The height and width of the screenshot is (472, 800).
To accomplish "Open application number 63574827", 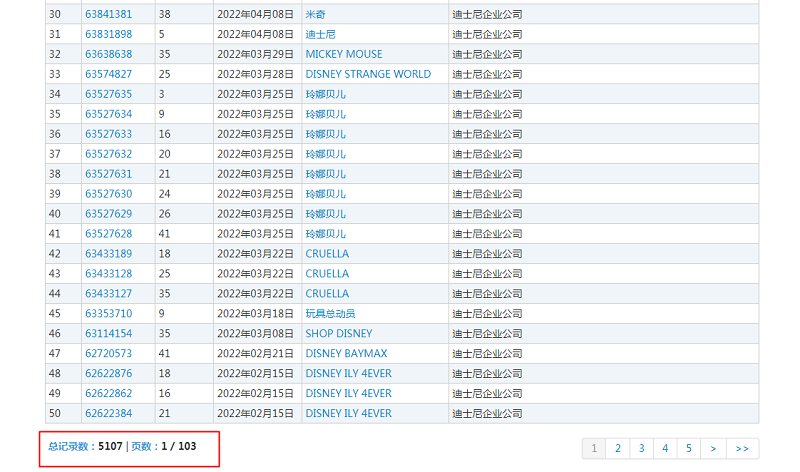I will pyautogui.click(x=108, y=74).
